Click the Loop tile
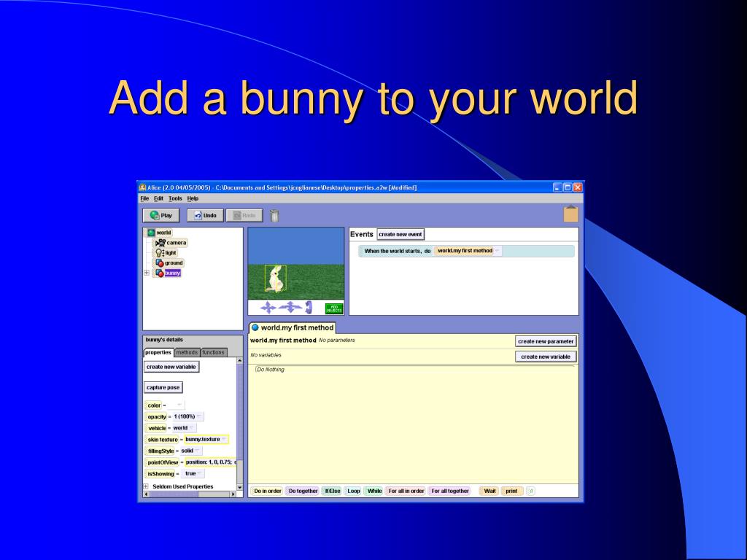Image resolution: width=747 pixels, height=560 pixels. click(354, 491)
